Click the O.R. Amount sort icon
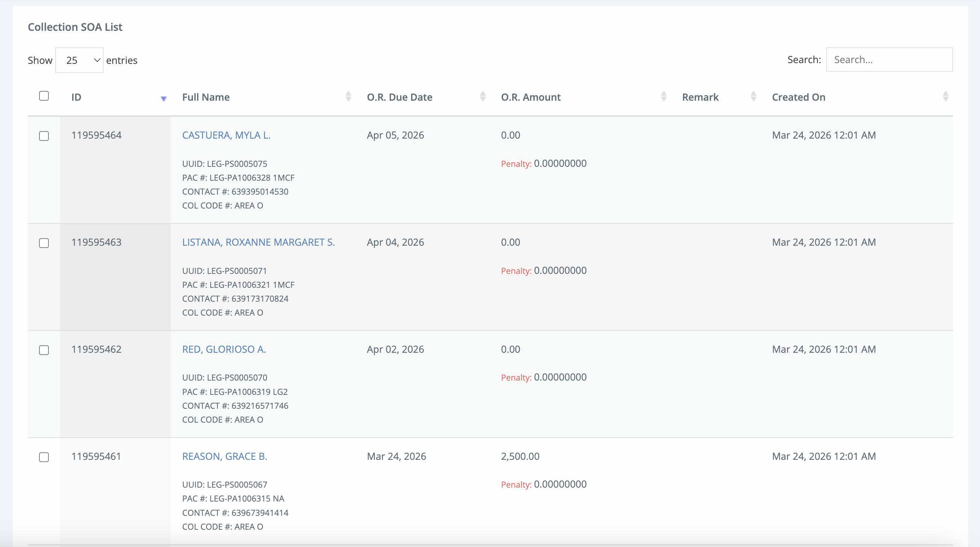Screen dimensions: 980x547 tap(663, 97)
